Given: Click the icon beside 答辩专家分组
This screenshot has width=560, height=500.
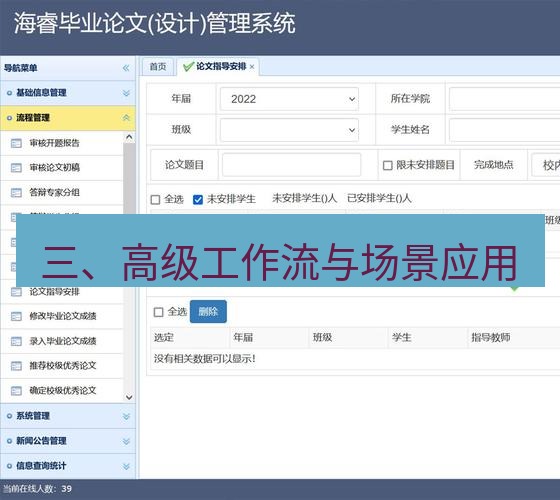Looking at the screenshot, I should click(x=16, y=193).
